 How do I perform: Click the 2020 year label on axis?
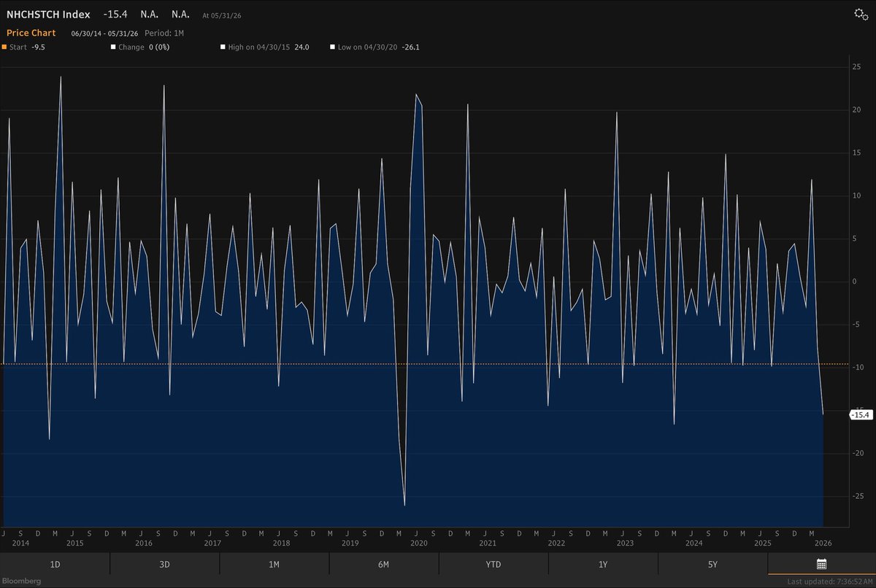click(x=418, y=543)
